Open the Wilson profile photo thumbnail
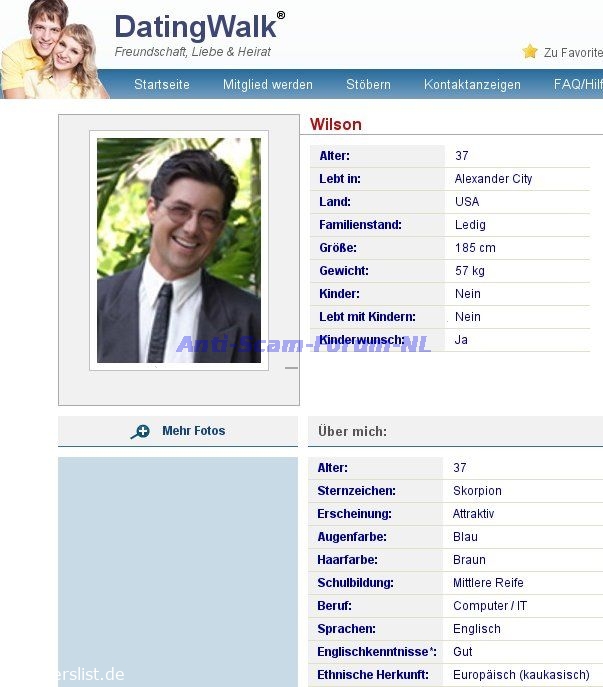 179,250
